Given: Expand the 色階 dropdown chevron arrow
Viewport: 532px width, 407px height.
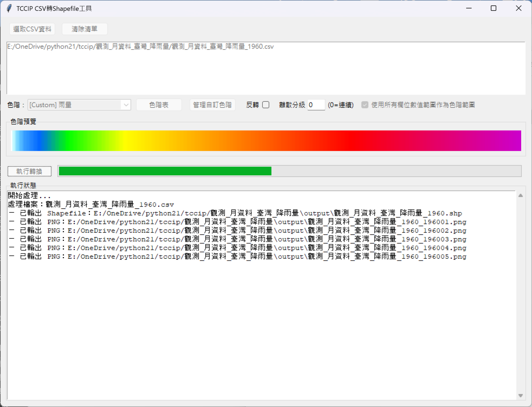Looking at the screenshot, I should pyautogui.click(x=126, y=105).
